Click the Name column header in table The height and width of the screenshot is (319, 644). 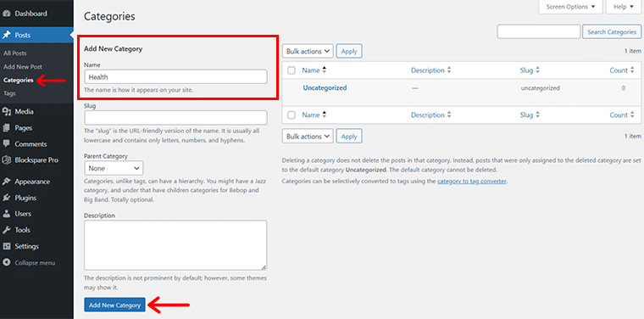[x=311, y=70]
